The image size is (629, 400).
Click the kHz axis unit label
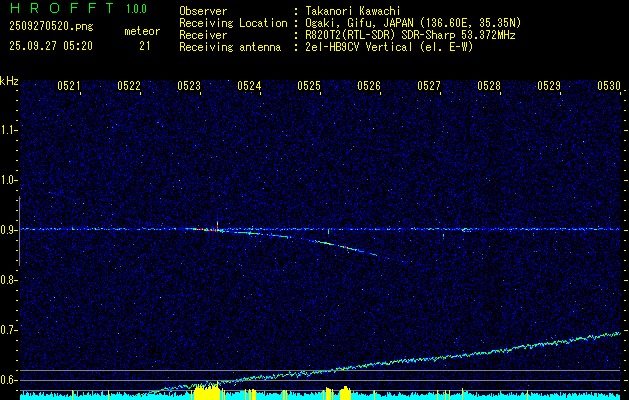click(9, 80)
